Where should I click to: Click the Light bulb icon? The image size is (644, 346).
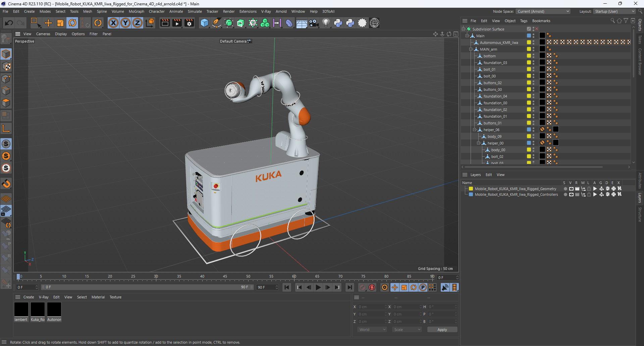[x=326, y=23]
